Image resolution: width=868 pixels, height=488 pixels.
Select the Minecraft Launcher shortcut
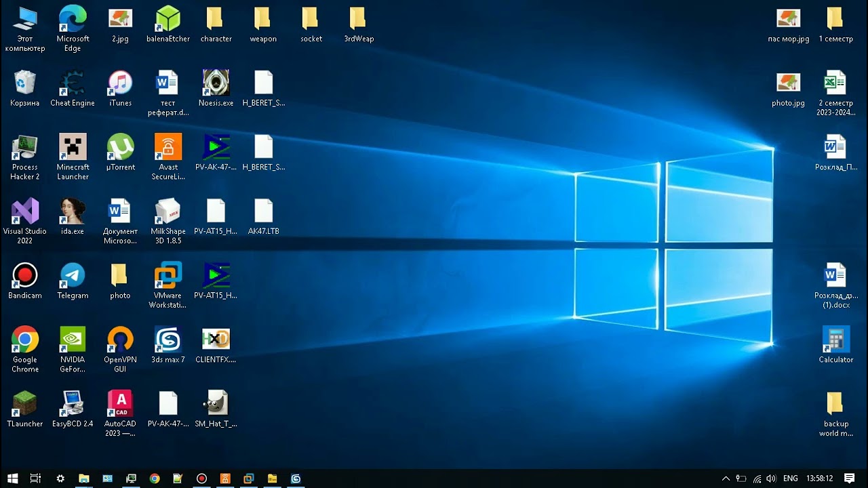pos(73,157)
